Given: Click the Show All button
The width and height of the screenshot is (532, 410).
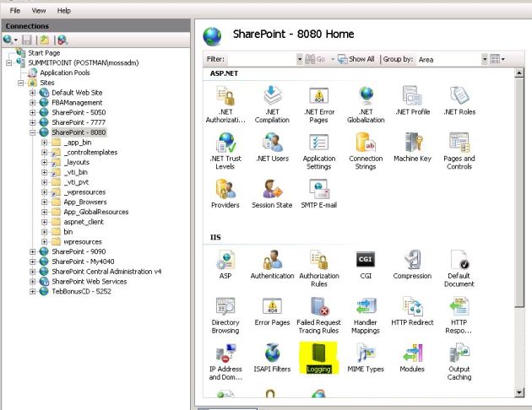Looking at the screenshot, I should pos(356,60).
